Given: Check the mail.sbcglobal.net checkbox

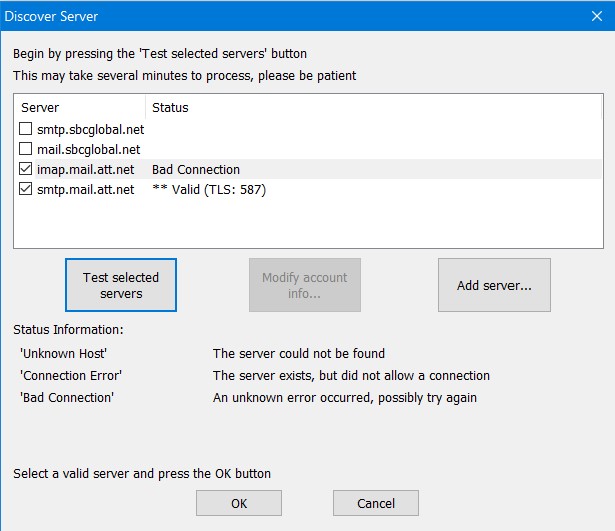Looking at the screenshot, I should coord(25,149).
